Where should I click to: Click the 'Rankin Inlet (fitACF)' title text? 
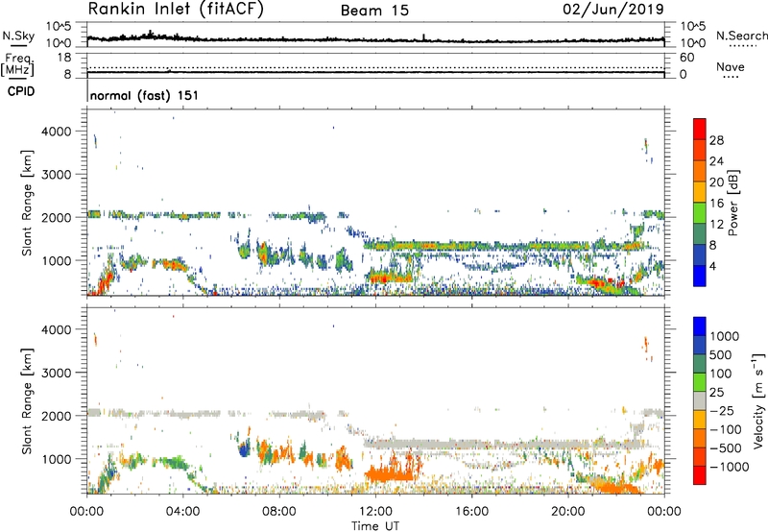point(175,10)
